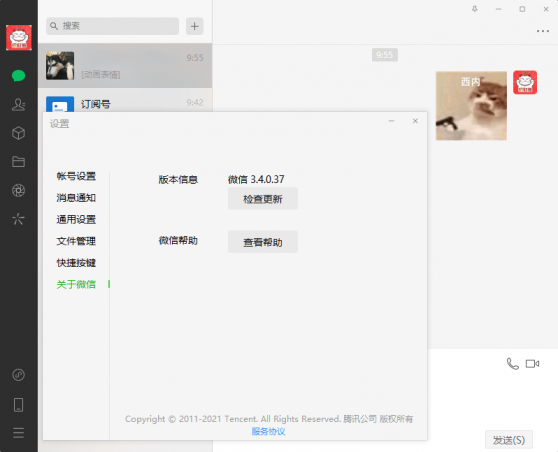
Task: Select the 关于微信 settings tab
Action: click(76, 284)
